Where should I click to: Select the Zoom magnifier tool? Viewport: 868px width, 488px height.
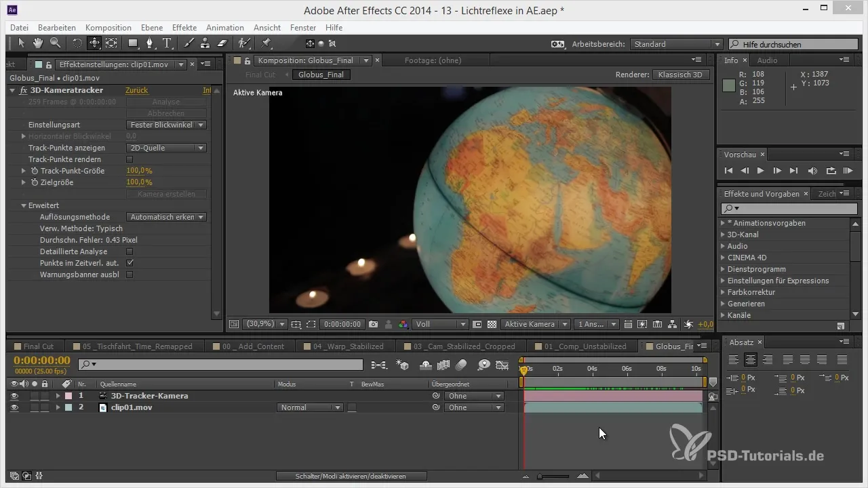tap(55, 43)
